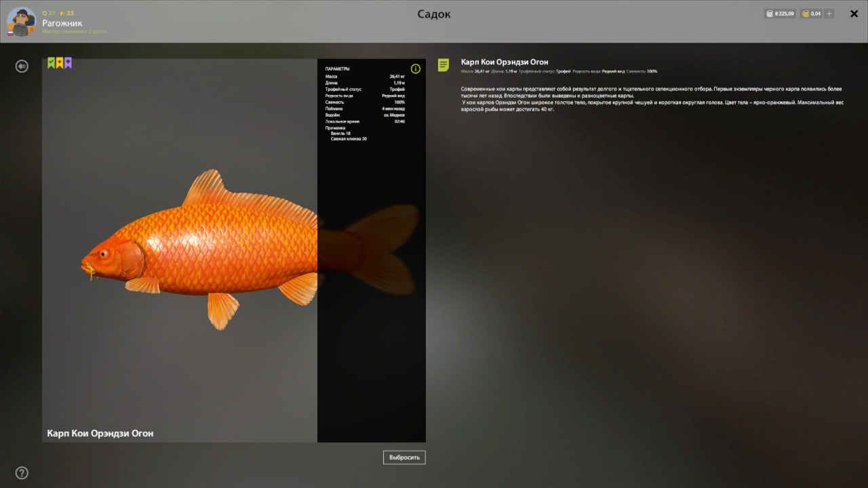Select the Ваниль 18 bait entry
The width and height of the screenshot is (868, 488).
click(x=340, y=134)
